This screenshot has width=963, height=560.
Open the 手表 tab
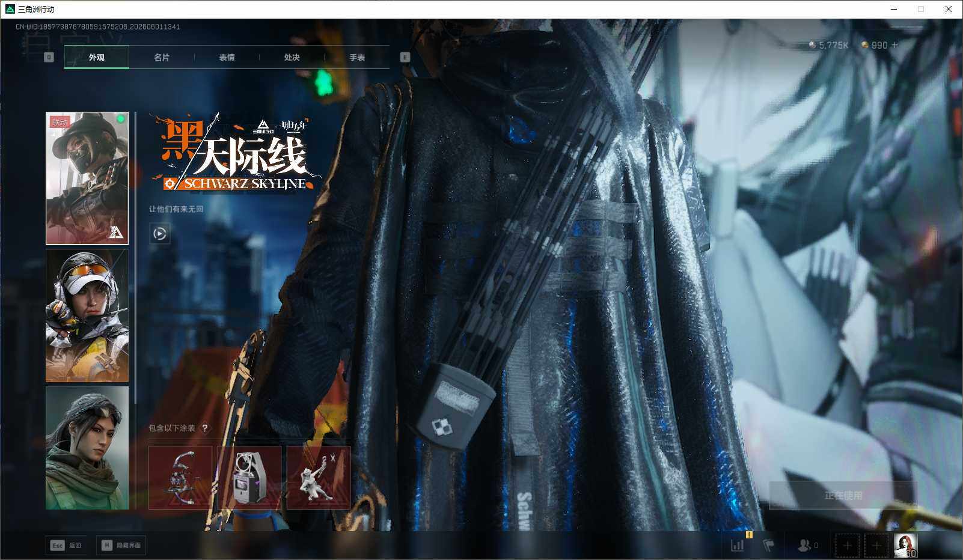(x=357, y=58)
